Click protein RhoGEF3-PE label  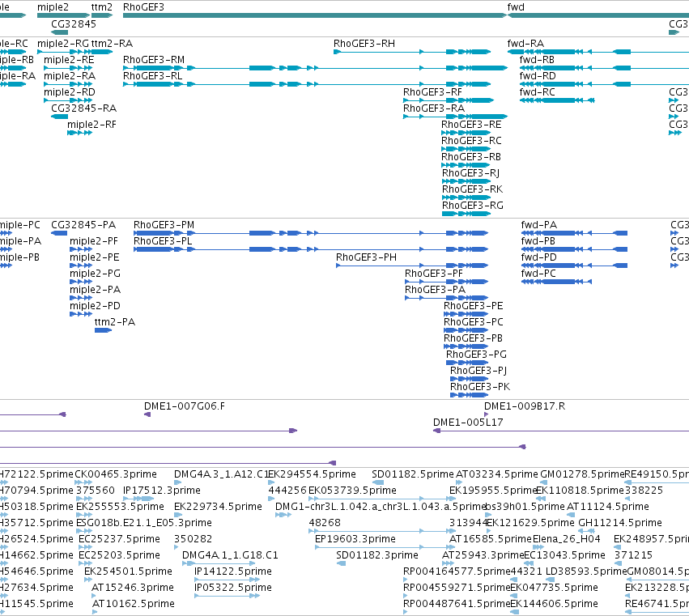[x=474, y=306]
